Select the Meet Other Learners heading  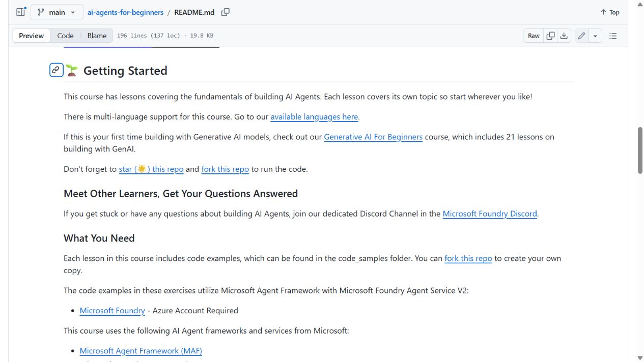tap(181, 194)
